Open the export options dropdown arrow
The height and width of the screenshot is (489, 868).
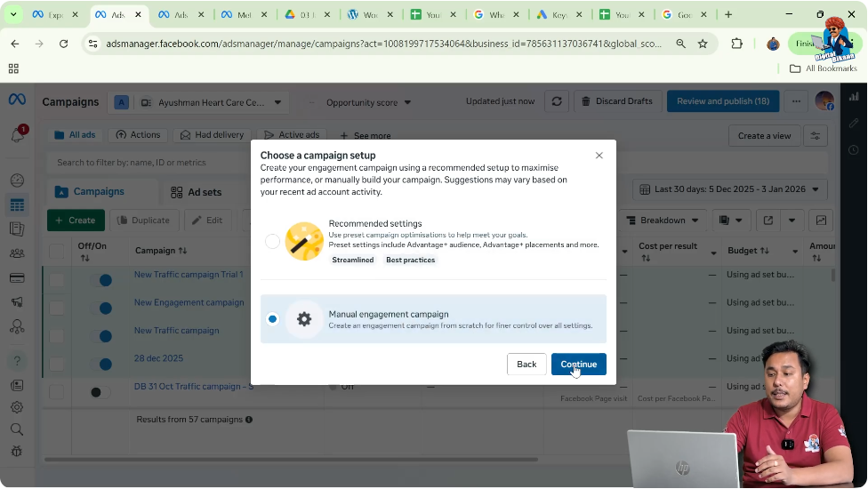792,220
